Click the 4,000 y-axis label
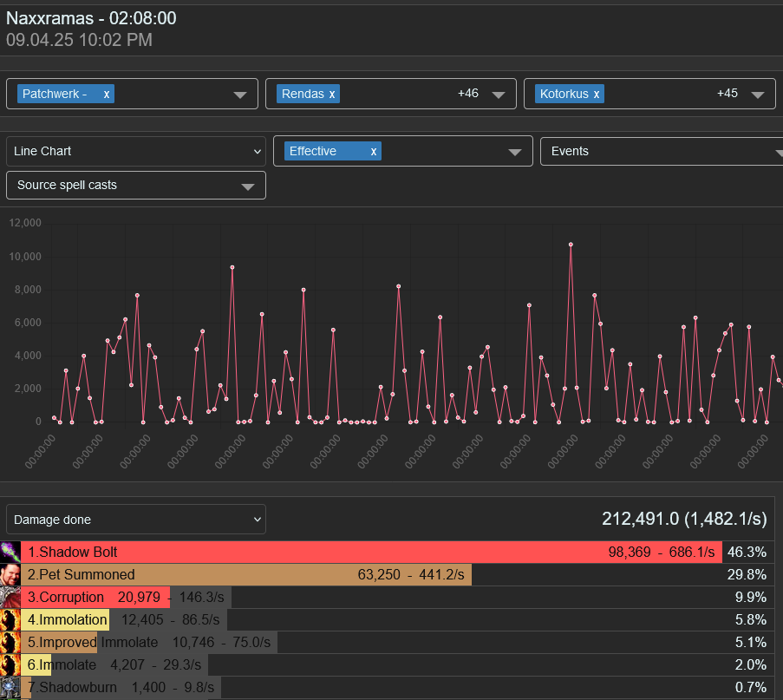This screenshot has width=783, height=700. coord(28,356)
